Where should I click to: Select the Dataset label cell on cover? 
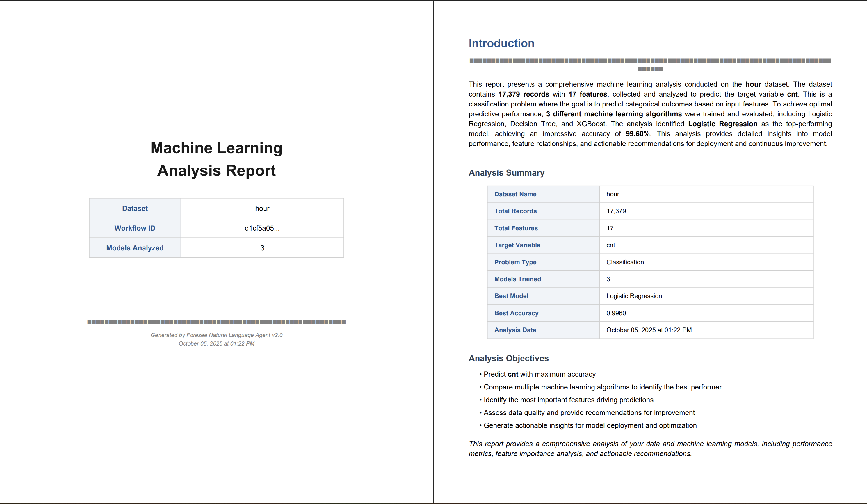click(135, 209)
